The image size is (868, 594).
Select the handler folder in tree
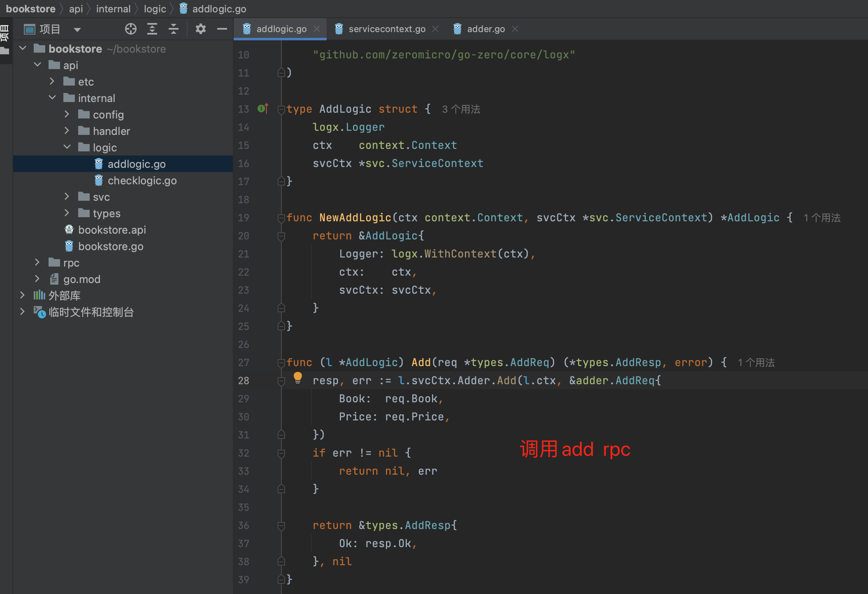tap(123, 131)
